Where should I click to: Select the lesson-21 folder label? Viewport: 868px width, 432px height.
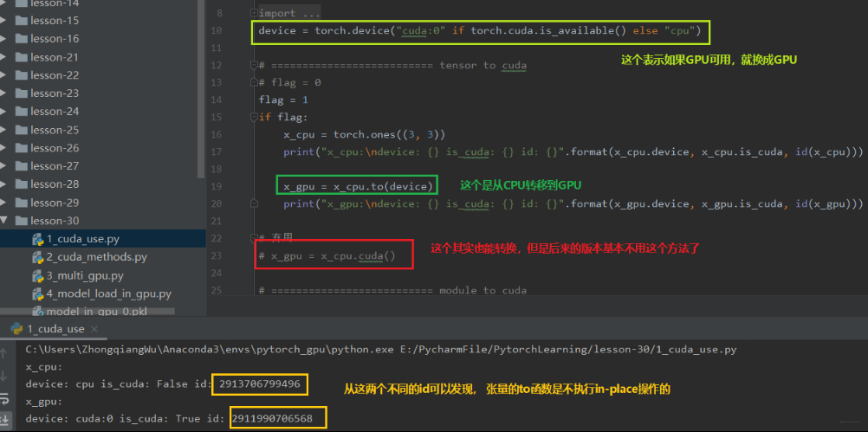[55, 57]
